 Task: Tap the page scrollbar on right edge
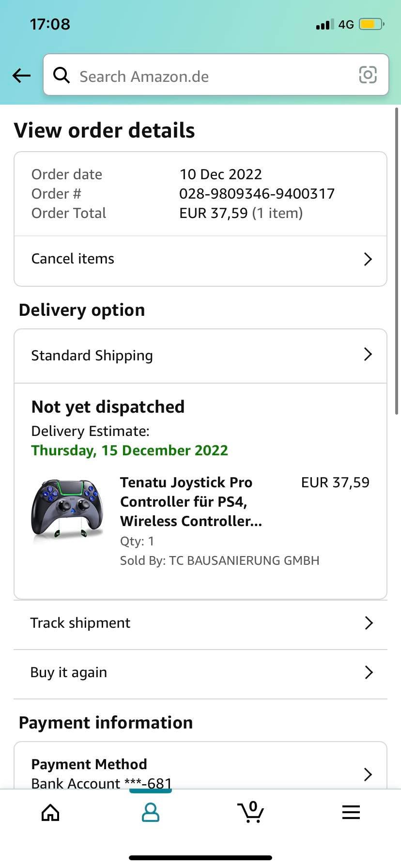tap(397, 262)
